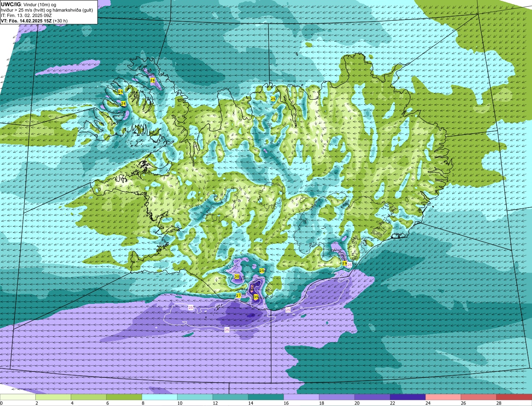
Task: Click the 12–14 m/s teal legend swatch
Action: pyautogui.click(x=231, y=397)
